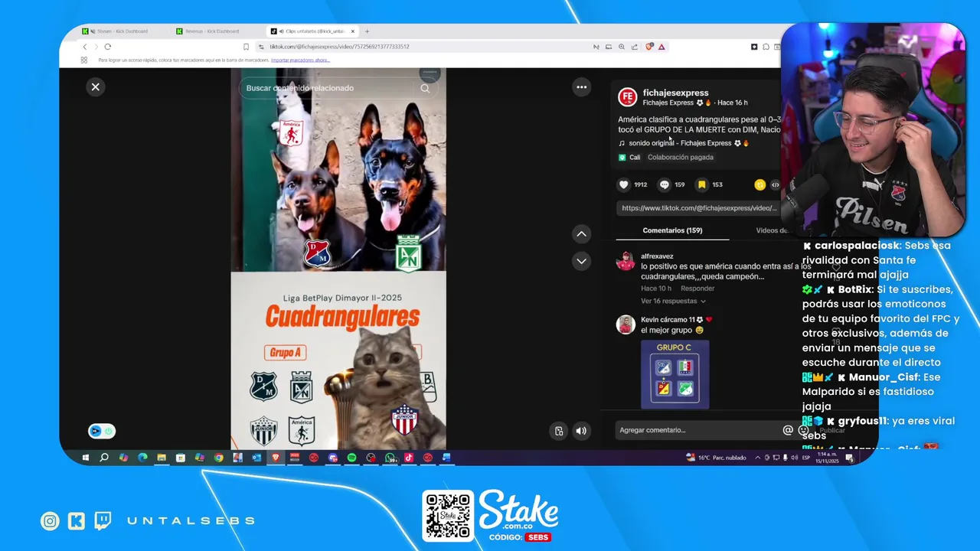Image resolution: width=980 pixels, height=551 pixels.
Task: Open the three-dots more options menu
Action: click(581, 87)
